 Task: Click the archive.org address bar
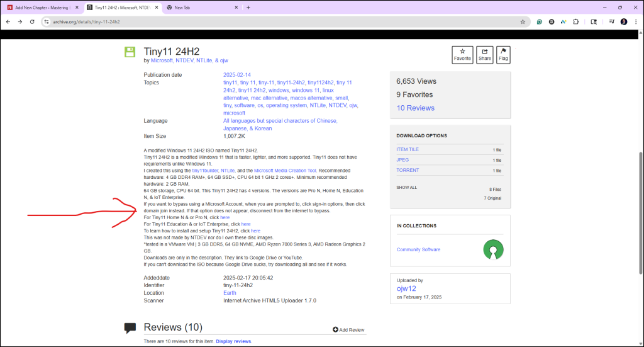(x=284, y=22)
